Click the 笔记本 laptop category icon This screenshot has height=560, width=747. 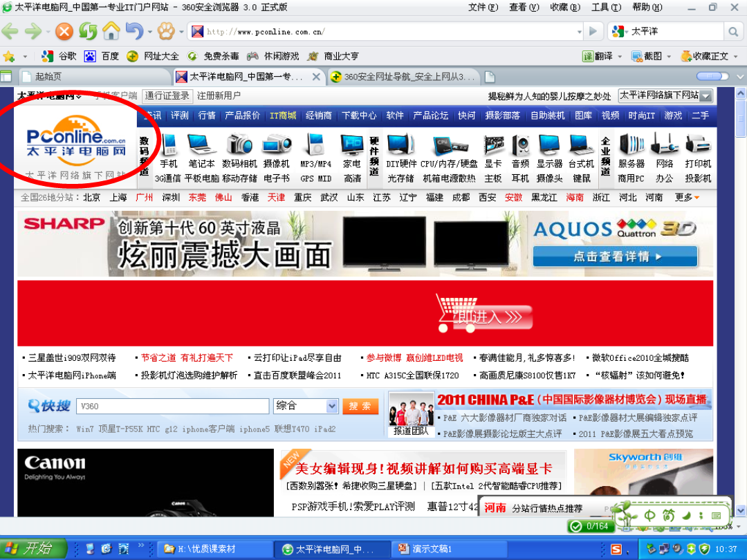201,143
